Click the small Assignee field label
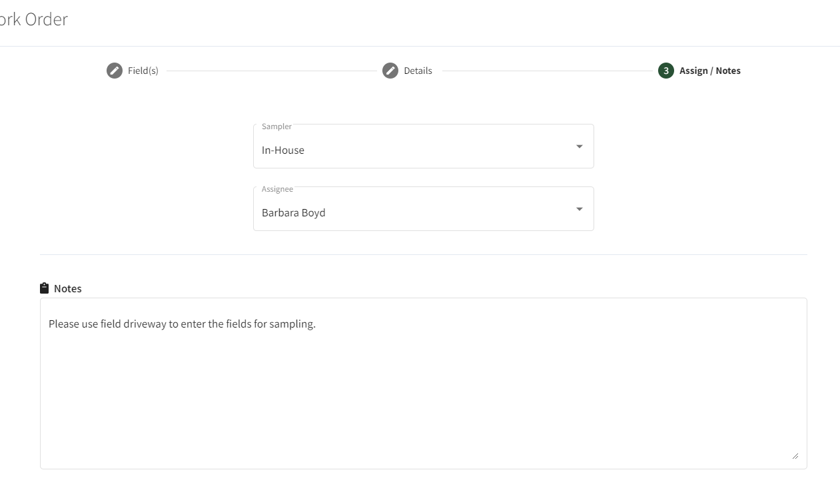The image size is (840, 504). (277, 189)
